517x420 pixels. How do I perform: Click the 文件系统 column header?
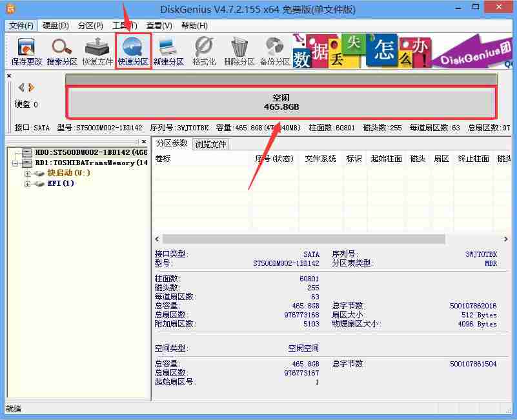pyautogui.click(x=320, y=159)
